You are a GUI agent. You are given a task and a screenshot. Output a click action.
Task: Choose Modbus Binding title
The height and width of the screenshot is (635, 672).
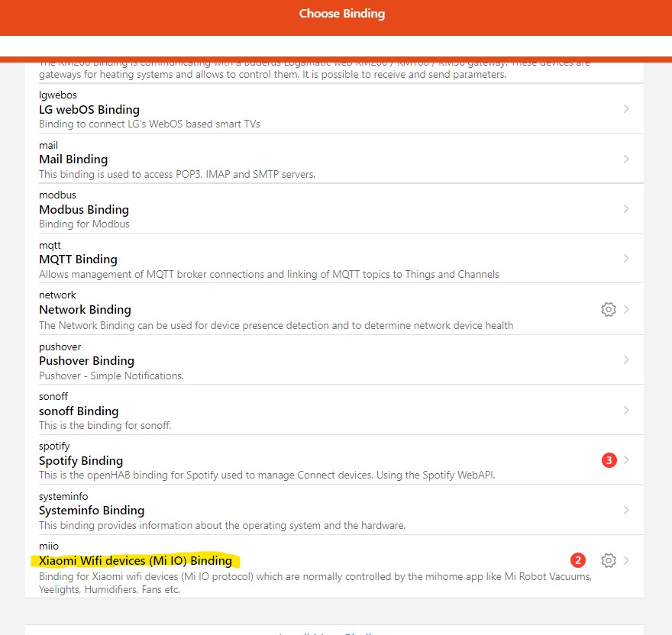coord(84,210)
